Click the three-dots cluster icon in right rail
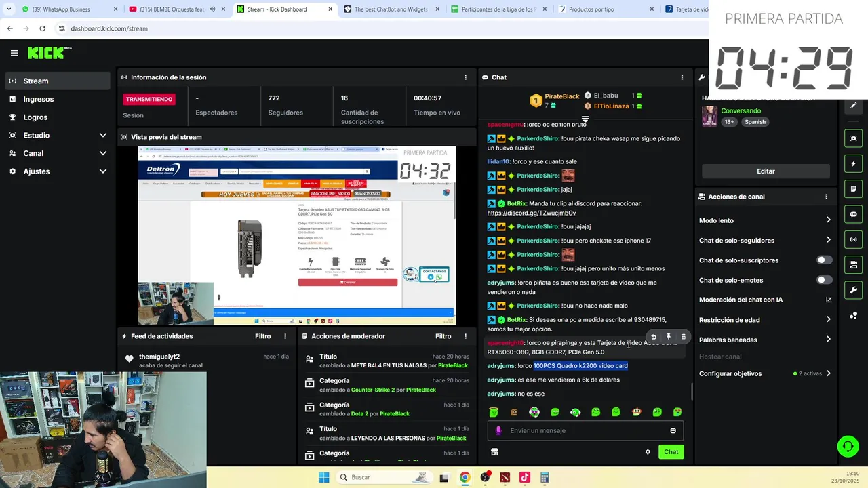The width and height of the screenshot is (868, 488). (x=853, y=316)
